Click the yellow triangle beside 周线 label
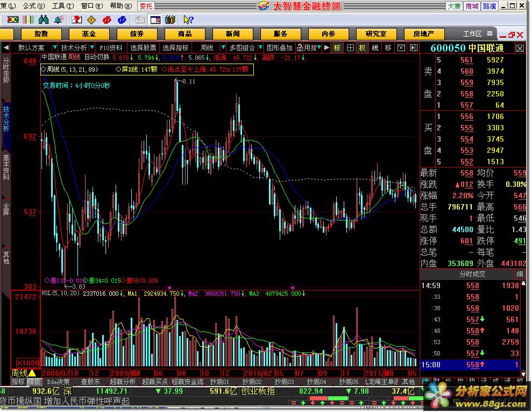This screenshot has width=532, height=412. (x=32, y=373)
